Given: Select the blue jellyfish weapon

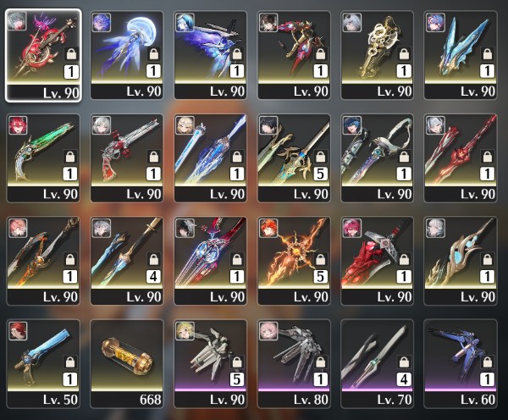Looking at the screenshot, I should 127,55.
